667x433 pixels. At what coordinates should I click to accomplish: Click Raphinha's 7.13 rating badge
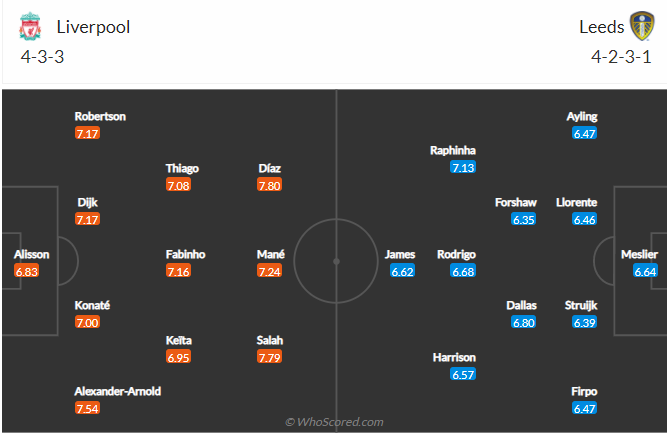point(463,167)
